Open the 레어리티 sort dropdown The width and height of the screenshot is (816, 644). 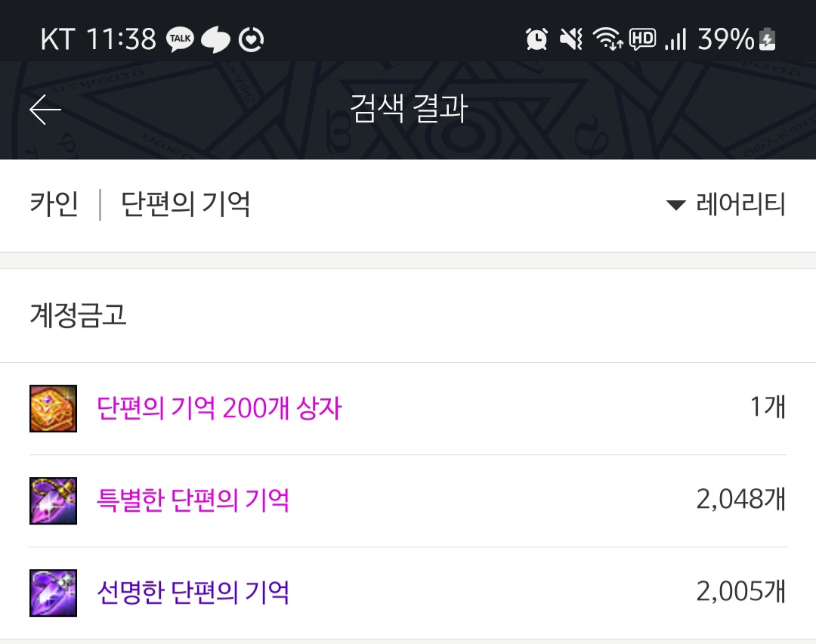[726, 203]
